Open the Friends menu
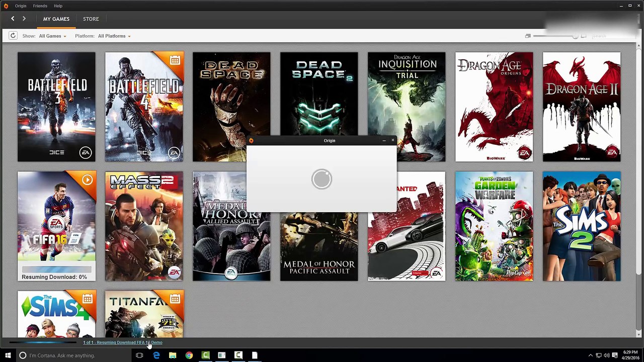Image resolution: width=644 pixels, height=362 pixels. 40,6
